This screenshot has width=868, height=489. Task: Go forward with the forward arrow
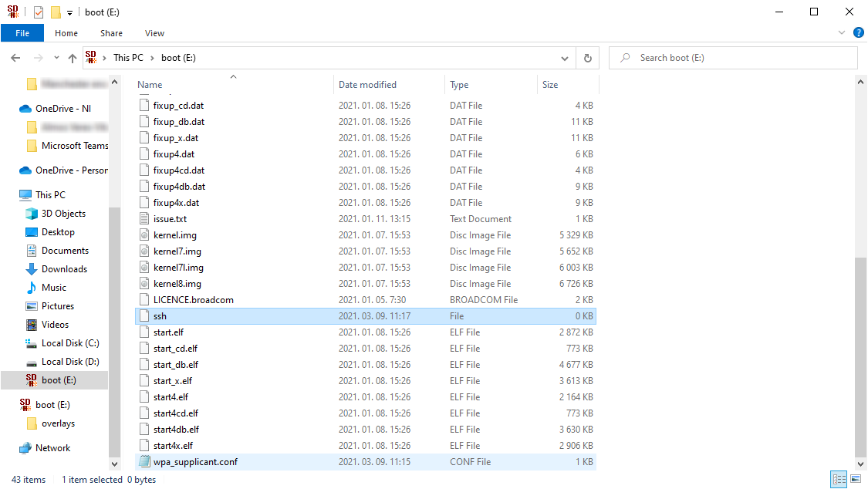point(39,58)
